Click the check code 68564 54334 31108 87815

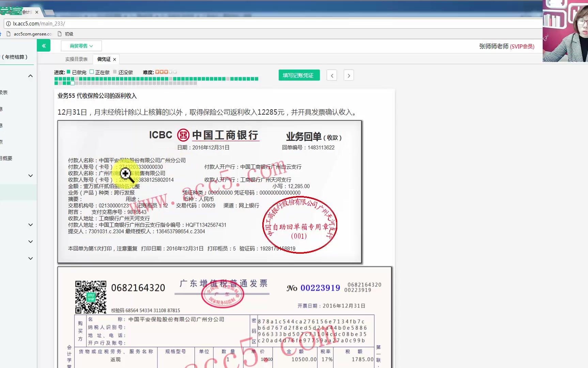coord(153,311)
